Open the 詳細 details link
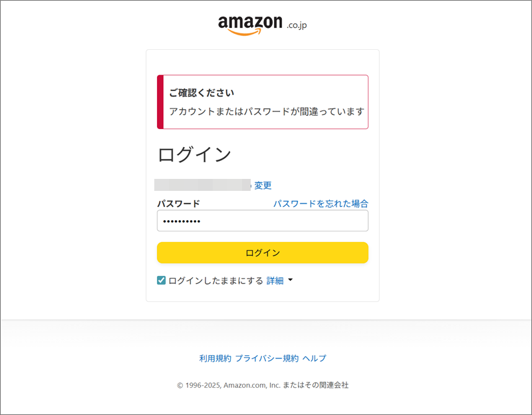The height and width of the screenshot is (415, 532). coord(275,281)
